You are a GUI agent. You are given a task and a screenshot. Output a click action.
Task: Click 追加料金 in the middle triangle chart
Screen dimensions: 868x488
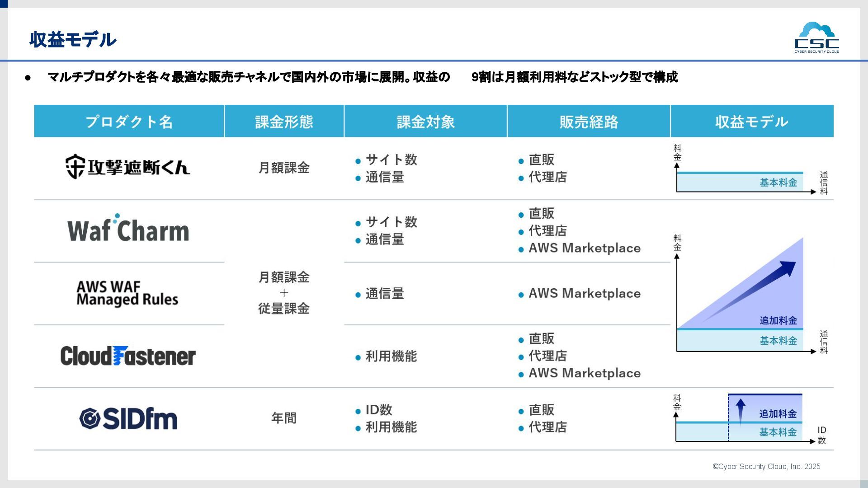tap(778, 320)
